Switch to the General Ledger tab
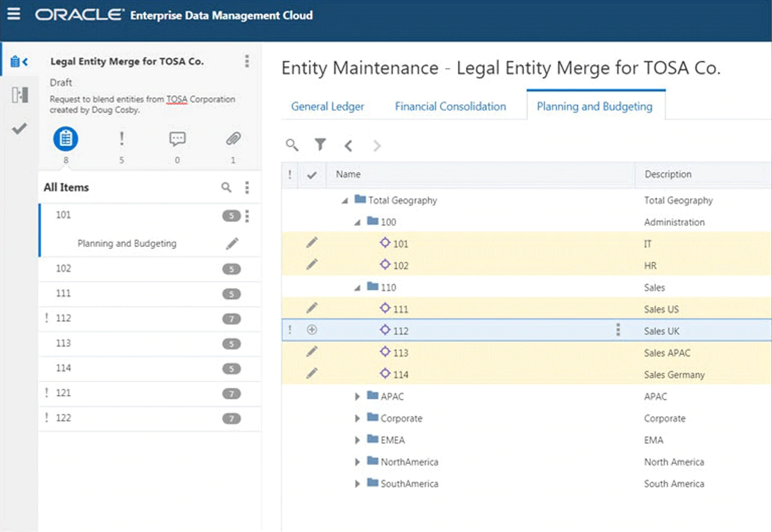772x532 pixels. [327, 107]
